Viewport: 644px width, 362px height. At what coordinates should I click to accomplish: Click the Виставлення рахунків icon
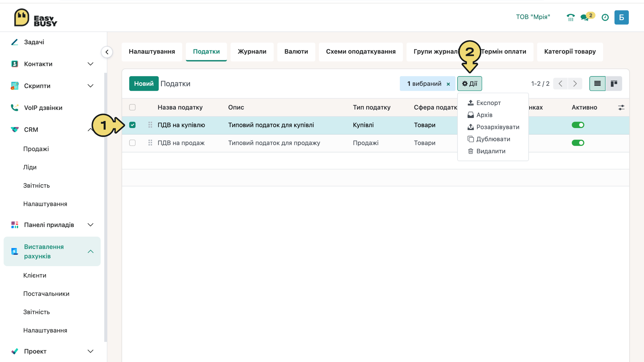14,251
